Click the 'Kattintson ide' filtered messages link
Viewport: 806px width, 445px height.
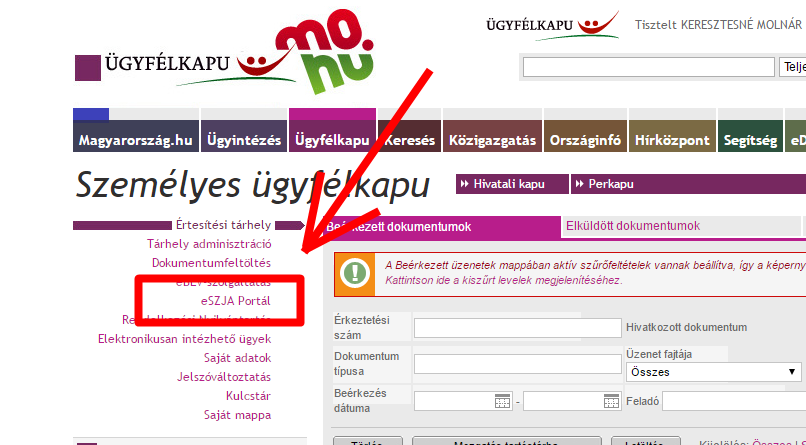tap(504, 281)
